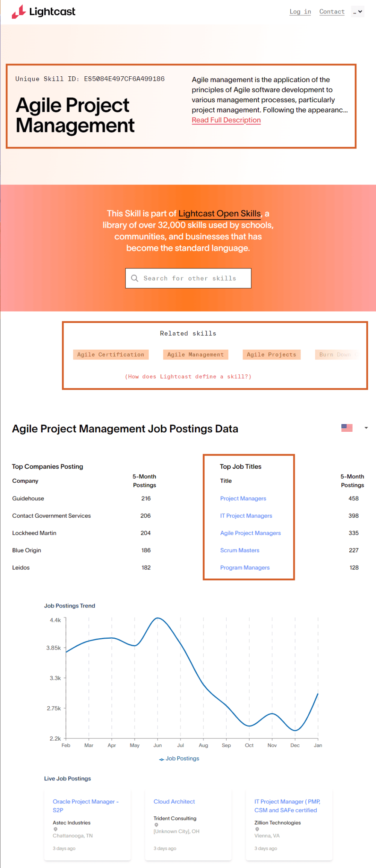Open How does Lightcast define a skill

[188, 377]
